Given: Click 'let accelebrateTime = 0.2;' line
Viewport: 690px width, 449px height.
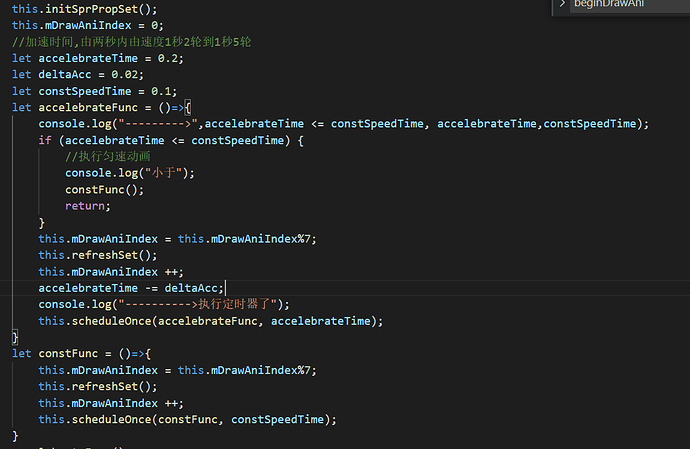Looking at the screenshot, I should click(98, 58).
